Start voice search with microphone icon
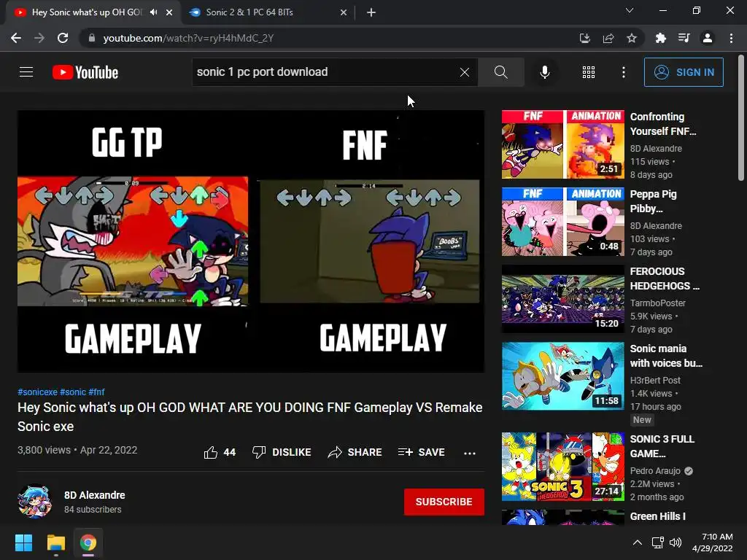 click(544, 72)
